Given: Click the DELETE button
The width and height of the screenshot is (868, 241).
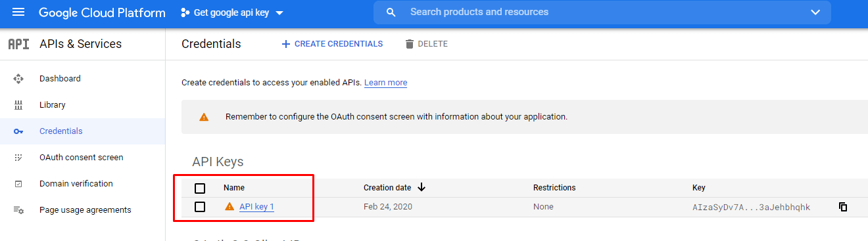Looking at the screenshot, I should pyautogui.click(x=426, y=44).
